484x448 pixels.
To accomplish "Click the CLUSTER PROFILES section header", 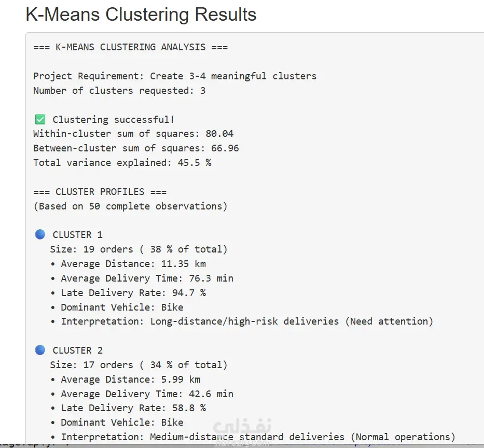I will click(x=100, y=192).
